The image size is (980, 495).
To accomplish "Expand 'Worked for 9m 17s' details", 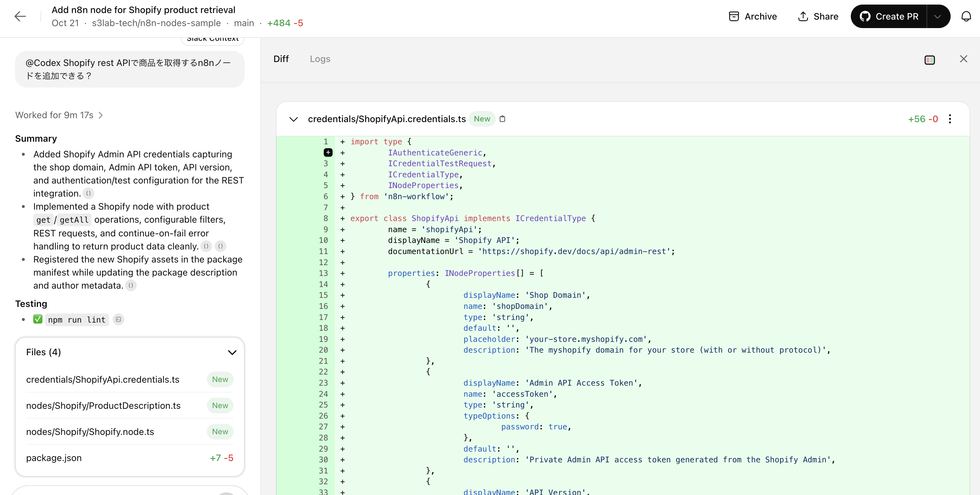I will (x=59, y=115).
